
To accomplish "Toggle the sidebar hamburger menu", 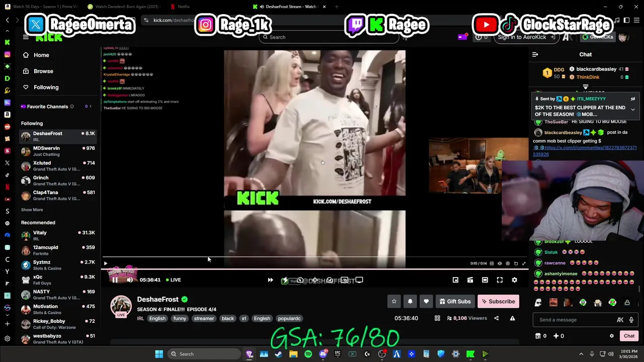I will [26, 37].
